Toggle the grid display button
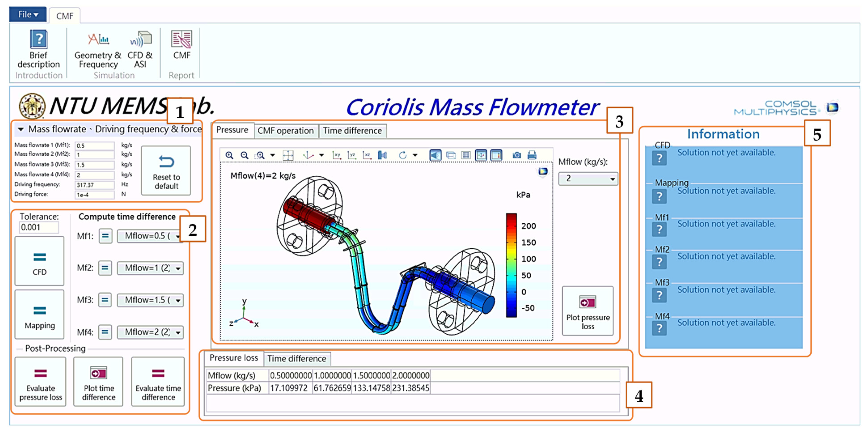868x434 pixels. [x=466, y=155]
